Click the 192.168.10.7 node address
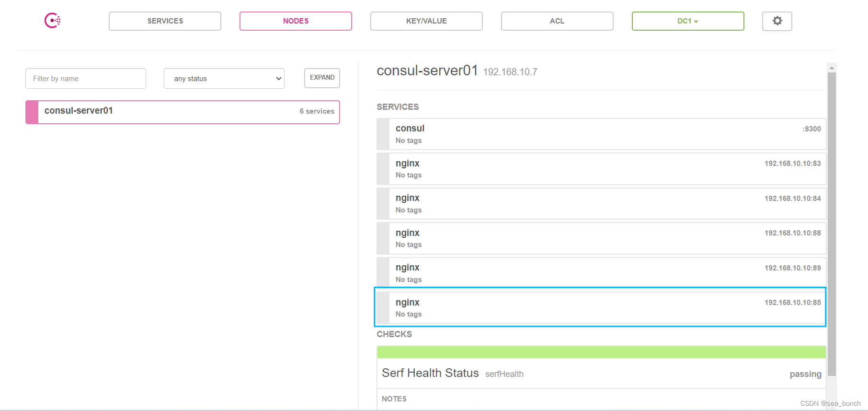Viewport: 868px width, 411px height. click(x=510, y=72)
